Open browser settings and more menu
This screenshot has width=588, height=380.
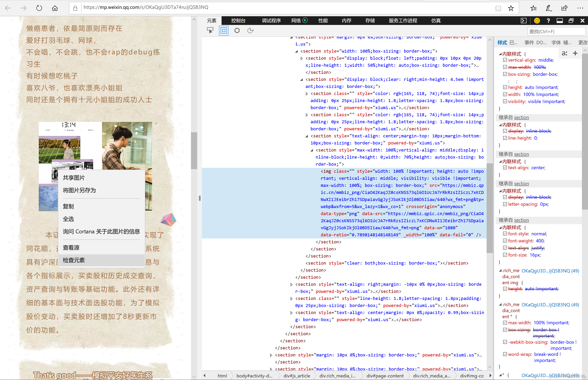(580, 8)
